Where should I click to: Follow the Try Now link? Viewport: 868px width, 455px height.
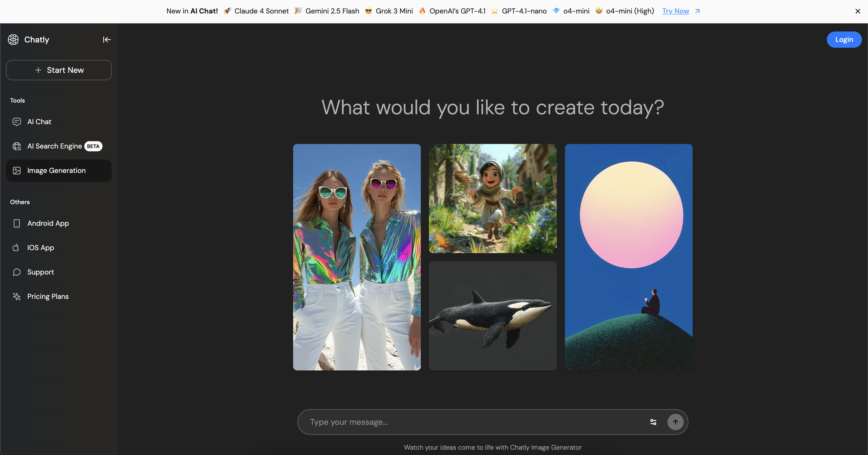click(675, 11)
